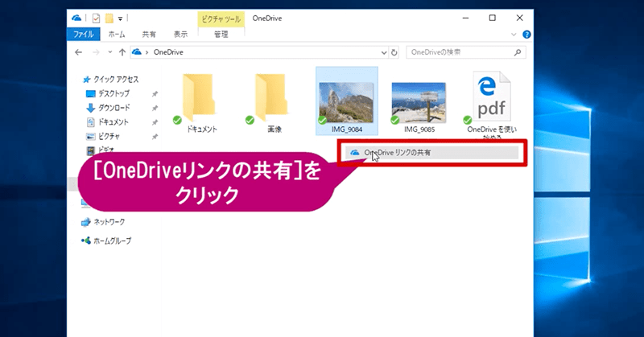Collapse the ribbon with the chevron
Image resolution: width=644 pixels, height=337 pixels.
(x=514, y=35)
